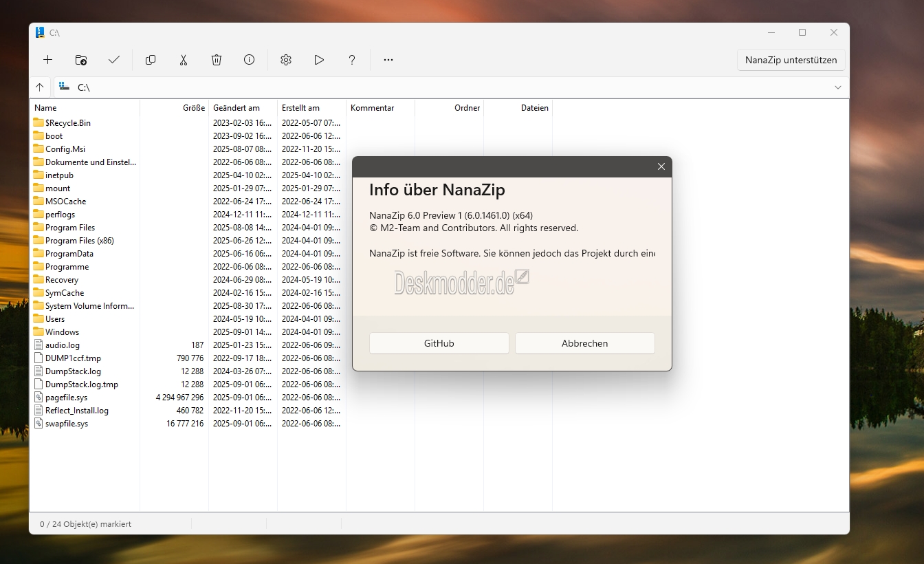This screenshot has height=564, width=924.
Task: Click the Test (checkmark) toolbar icon
Action: [x=114, y=60]
